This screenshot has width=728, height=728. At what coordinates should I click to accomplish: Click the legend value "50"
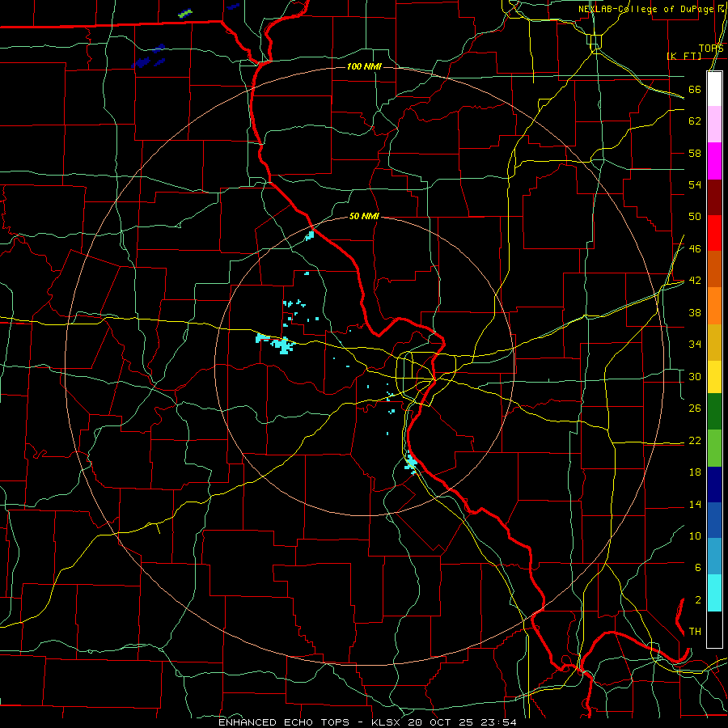point(695,217)
